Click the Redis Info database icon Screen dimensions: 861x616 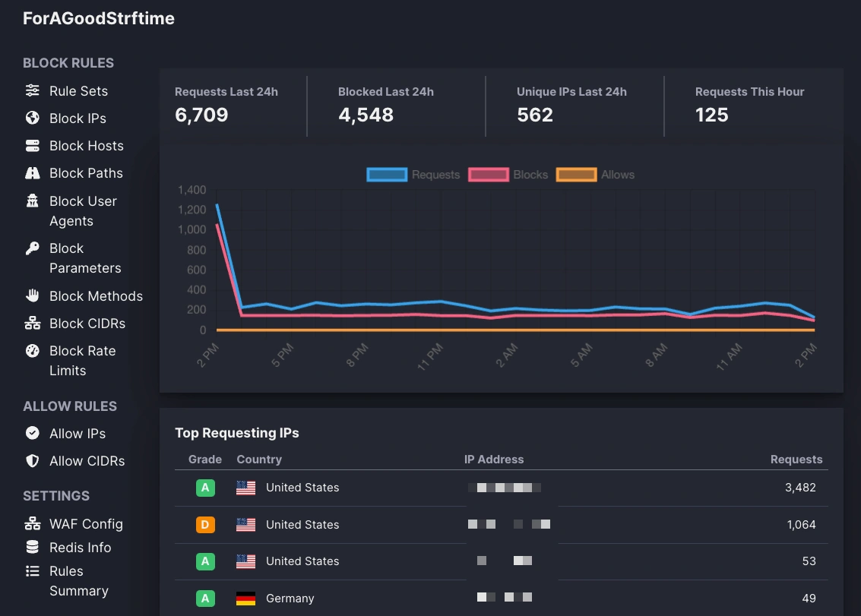[33, 548]
